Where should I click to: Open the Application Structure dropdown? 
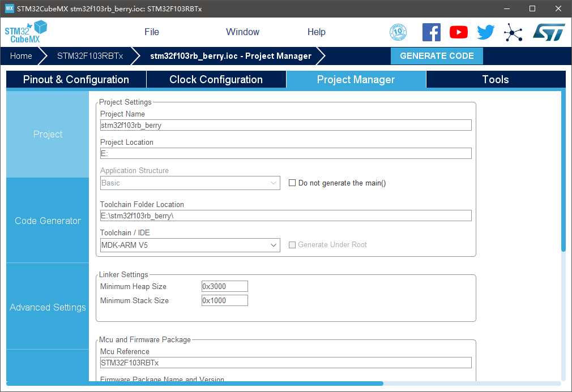click(x=190, y=183)
